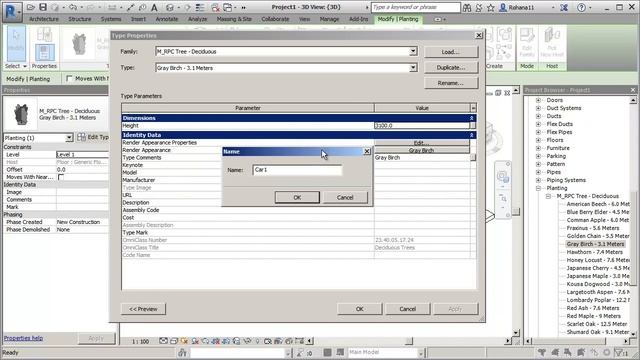Click the Autodesk Exchange X icon
The image size is (640, 360).
[x=564, y=7]
